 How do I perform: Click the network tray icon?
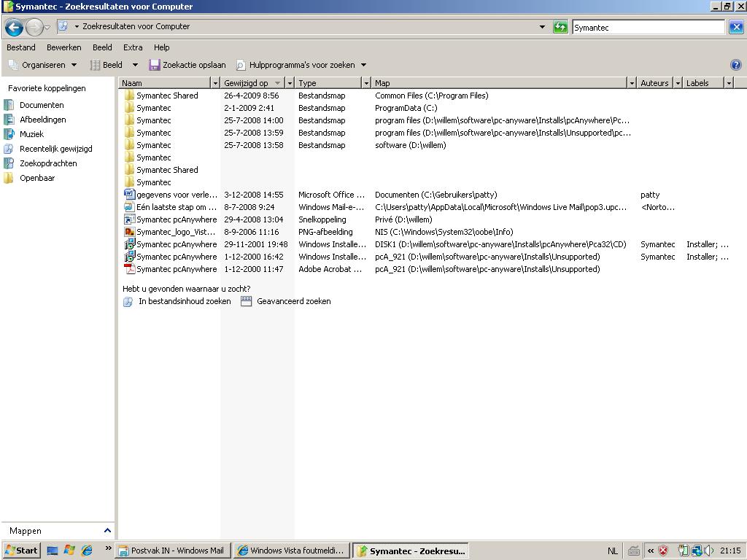697,551
